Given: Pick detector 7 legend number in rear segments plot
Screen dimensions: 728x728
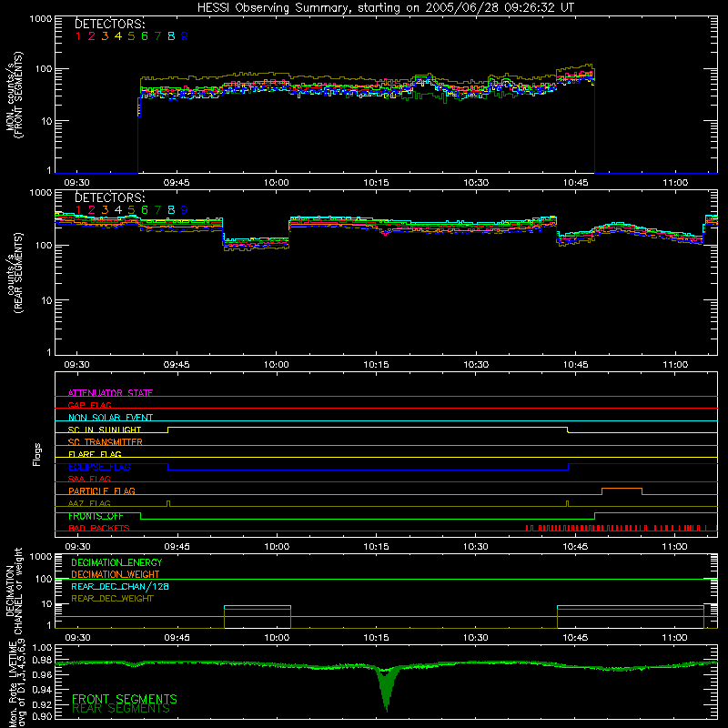Looking at the screenshot, I should (x=157, y=210).
